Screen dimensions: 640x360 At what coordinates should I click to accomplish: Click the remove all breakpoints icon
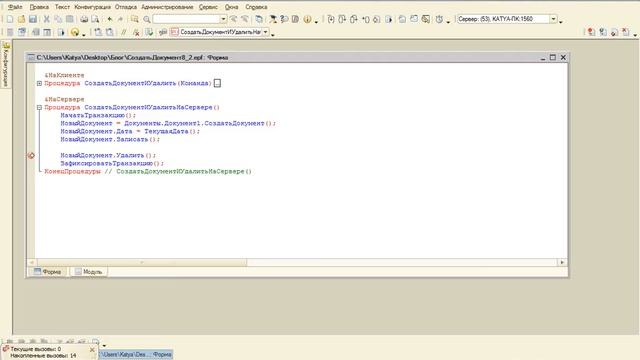[626, 32]
